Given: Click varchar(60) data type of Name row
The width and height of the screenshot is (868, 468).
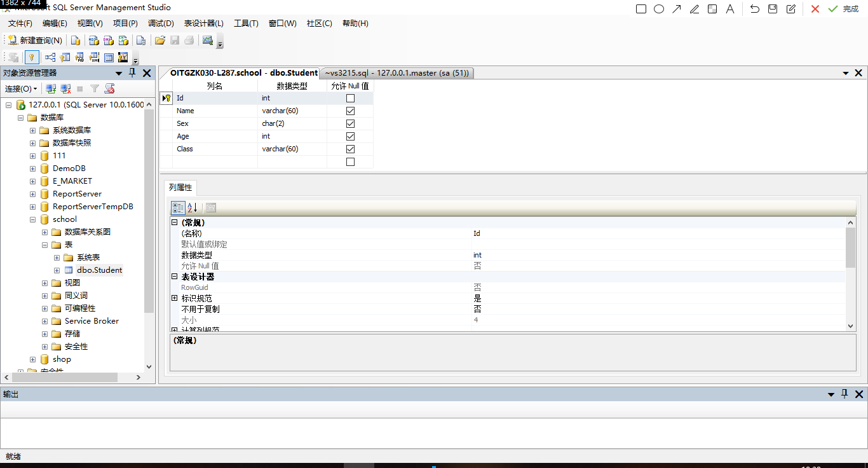Looking at the screenshot, I should click(x=292, y=111).
